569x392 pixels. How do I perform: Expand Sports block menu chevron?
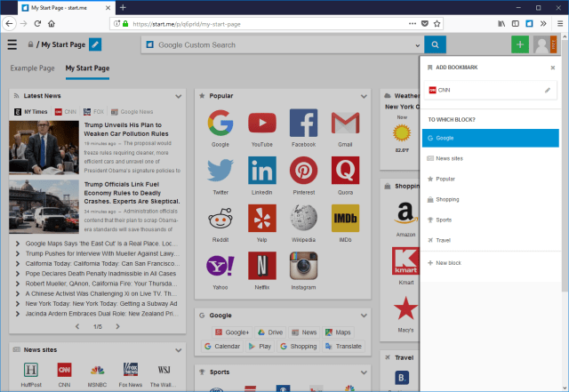pos(364,372)
